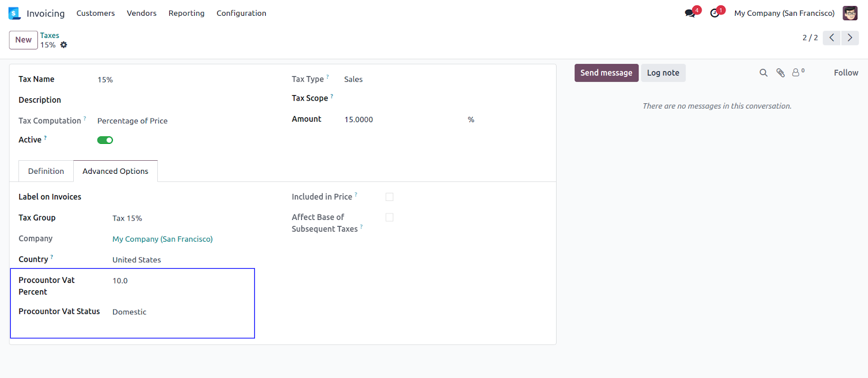
Task: Open the Configuration menu
Action: click(x=241, y=13)
